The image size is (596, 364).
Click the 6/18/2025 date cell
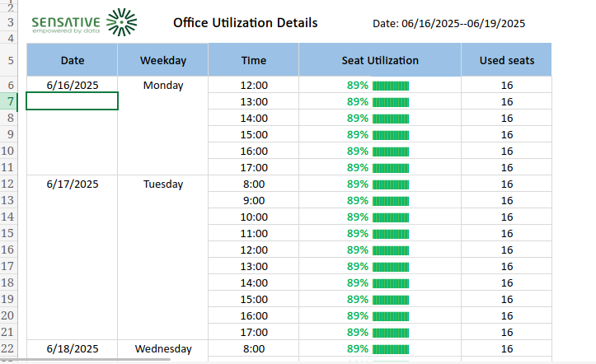(72, 348)
